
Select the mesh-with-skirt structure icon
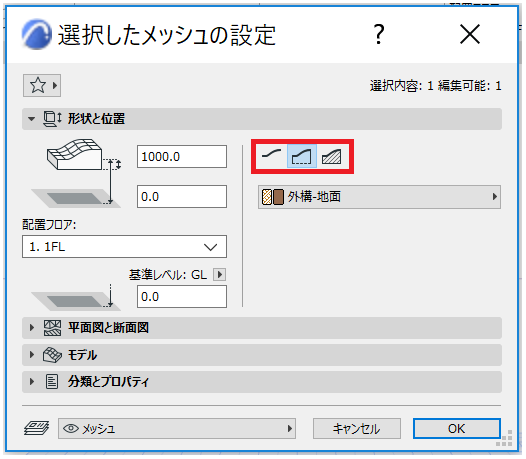(302, 156)
